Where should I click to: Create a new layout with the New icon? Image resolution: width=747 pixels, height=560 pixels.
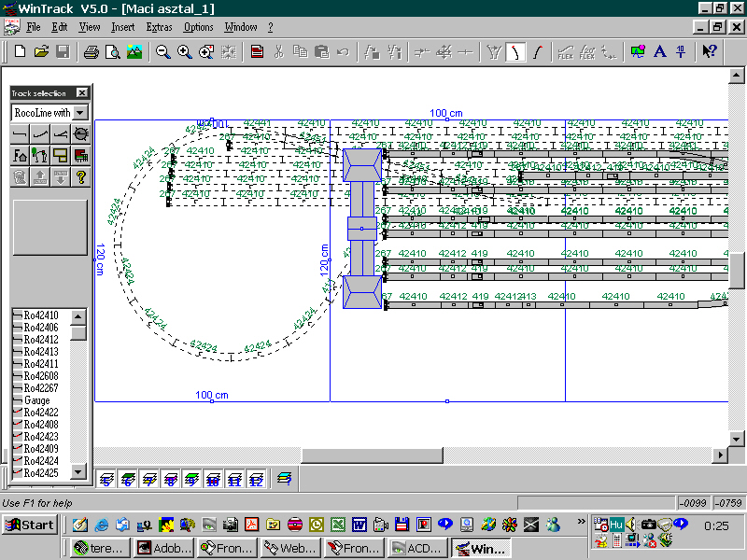20,51
